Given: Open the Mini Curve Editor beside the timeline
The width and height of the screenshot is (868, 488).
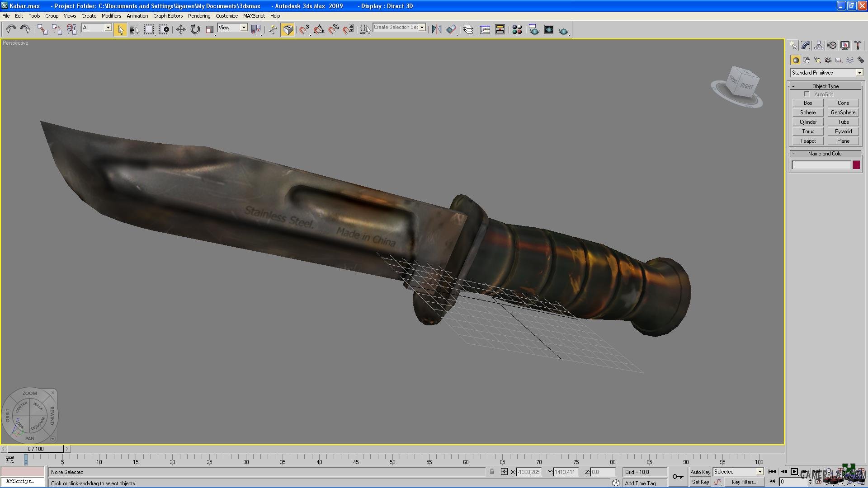Looking at the screenshot, I should pos(9,460).
